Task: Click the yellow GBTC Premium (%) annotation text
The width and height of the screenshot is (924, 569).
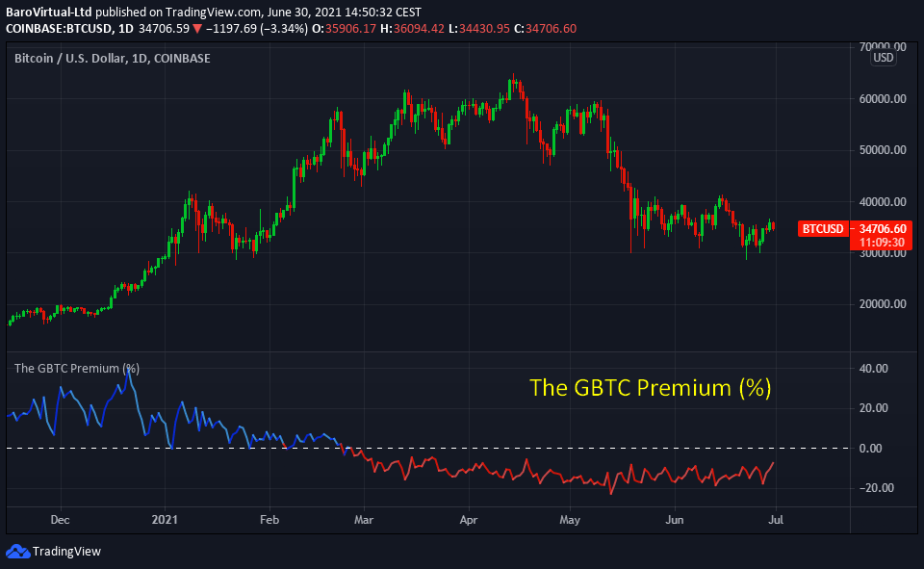Action: [651, 387]
